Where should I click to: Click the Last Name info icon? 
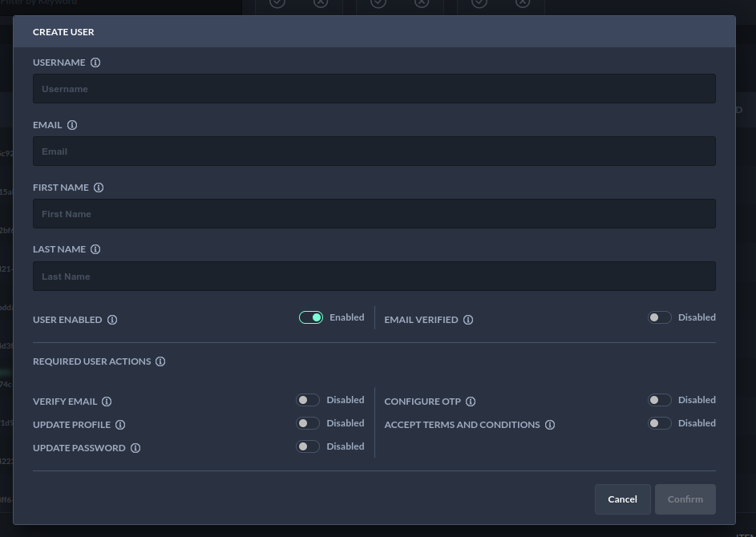click(x=95, y=249)
